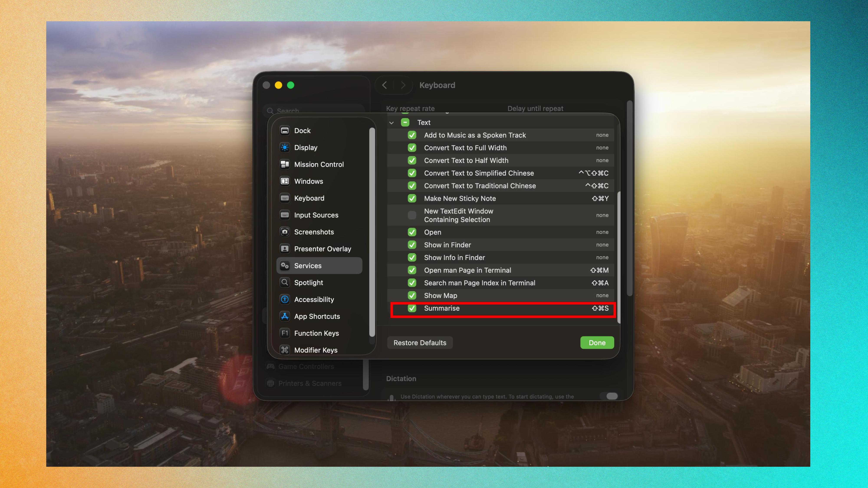This screenshot has height=488, width=868.
Task: Disable the Summarise service checkbox
Action: pos(412,308)
